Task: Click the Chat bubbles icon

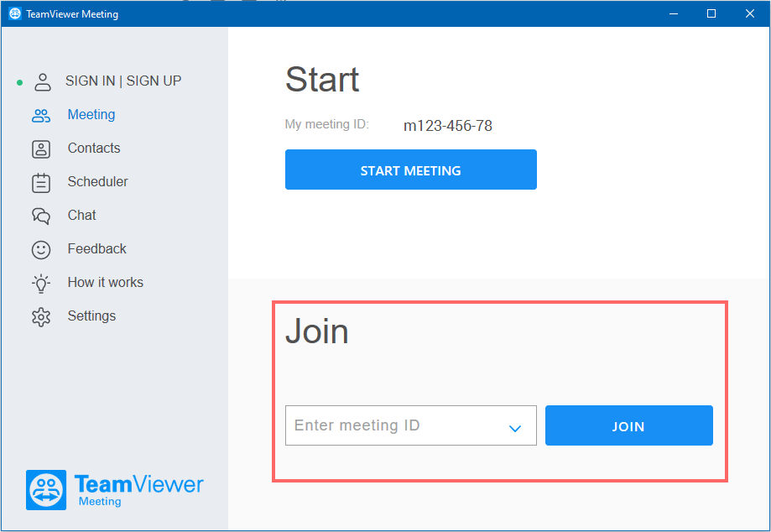Action: pyautogui.click(x=41, y=216)
